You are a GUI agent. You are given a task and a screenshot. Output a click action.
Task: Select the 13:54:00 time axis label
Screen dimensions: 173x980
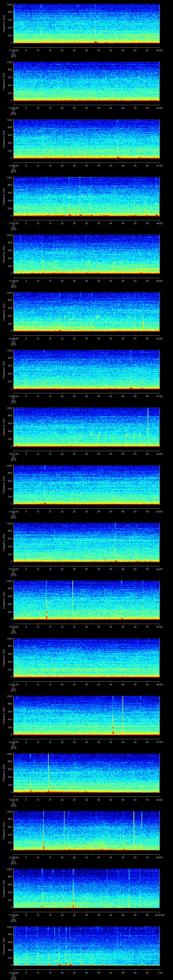[13, 627]
